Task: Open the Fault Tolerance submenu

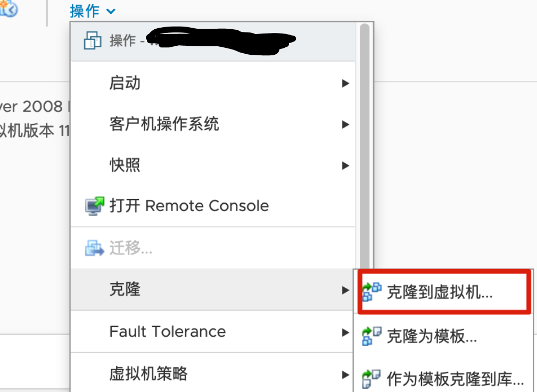Action: [x=167, y=331]
